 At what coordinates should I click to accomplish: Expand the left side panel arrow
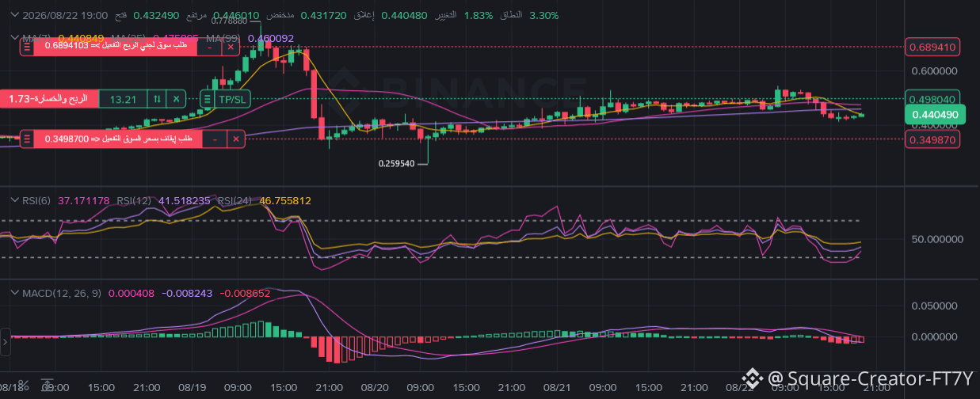[5, 341]
